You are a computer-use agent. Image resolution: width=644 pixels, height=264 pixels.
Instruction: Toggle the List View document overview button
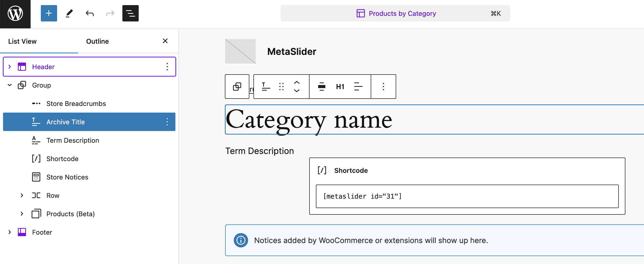[130, 13]
